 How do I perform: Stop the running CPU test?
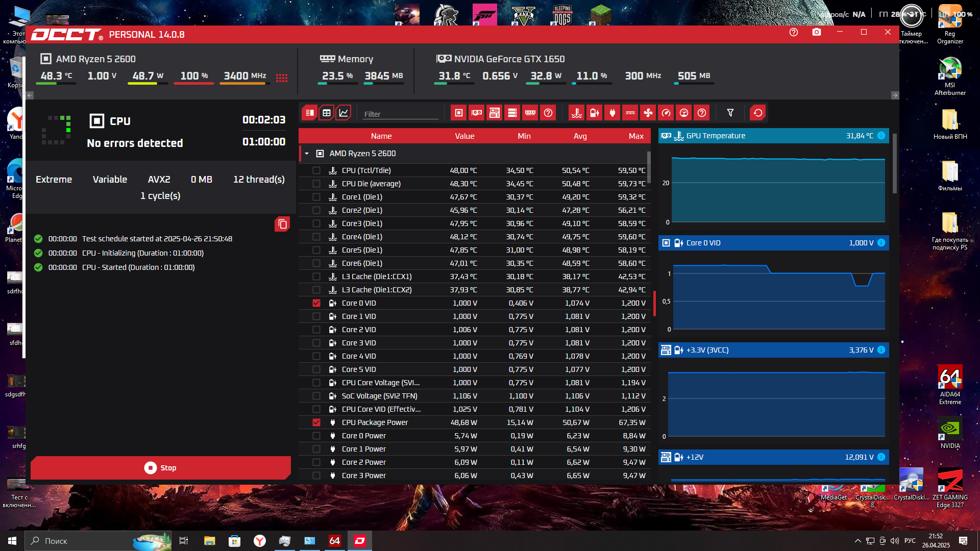click(161, 468)
